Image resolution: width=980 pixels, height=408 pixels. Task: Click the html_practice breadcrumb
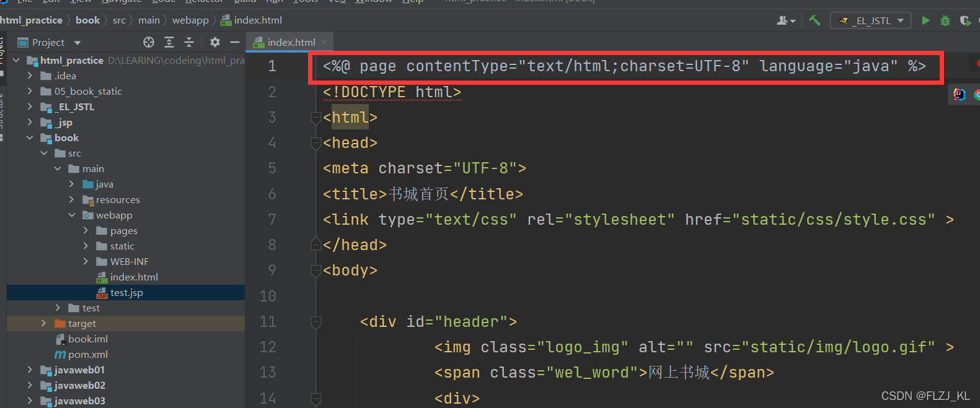[x=31, y=20]
